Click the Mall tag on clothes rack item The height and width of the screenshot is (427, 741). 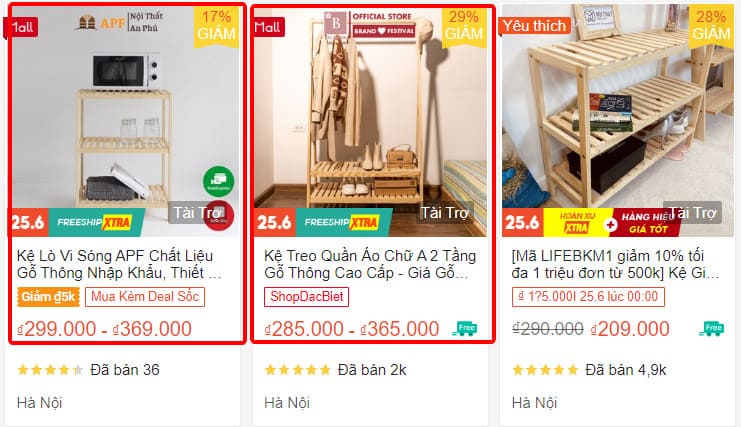pyautogui.click(x=268, y=27)
